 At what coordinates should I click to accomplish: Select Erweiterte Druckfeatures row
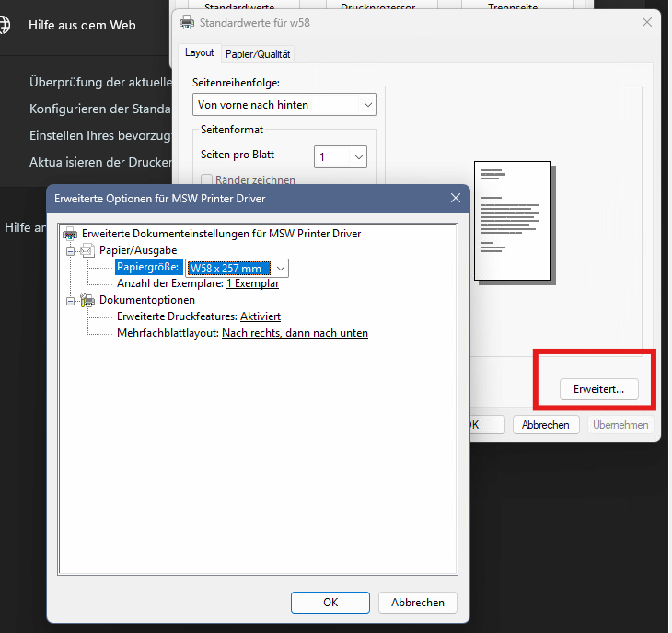click(199, 316)
